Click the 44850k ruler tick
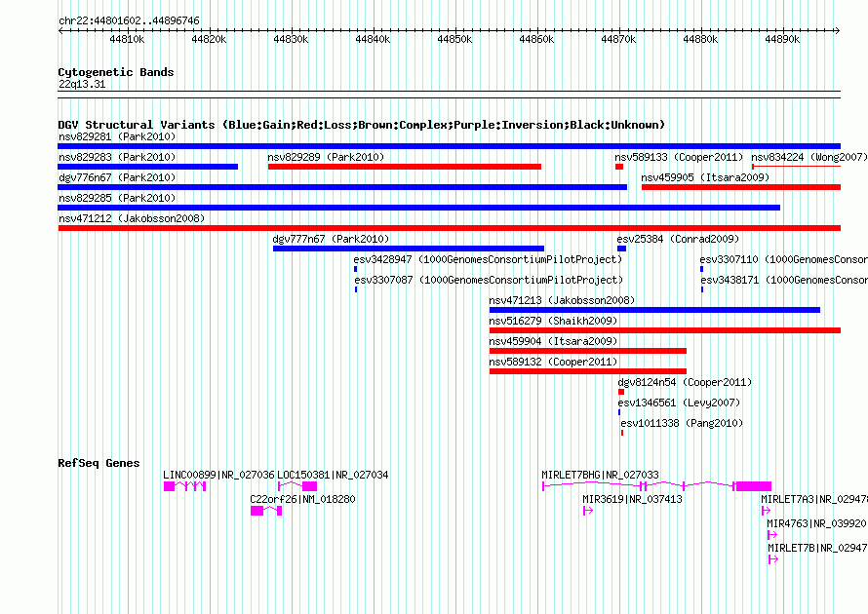Image resolution: width=868 pixels, height=614 pixels. (455, 39)
